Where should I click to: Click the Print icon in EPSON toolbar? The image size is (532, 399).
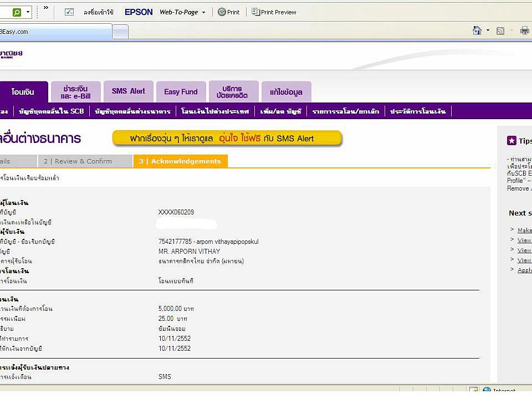(222, 12)
